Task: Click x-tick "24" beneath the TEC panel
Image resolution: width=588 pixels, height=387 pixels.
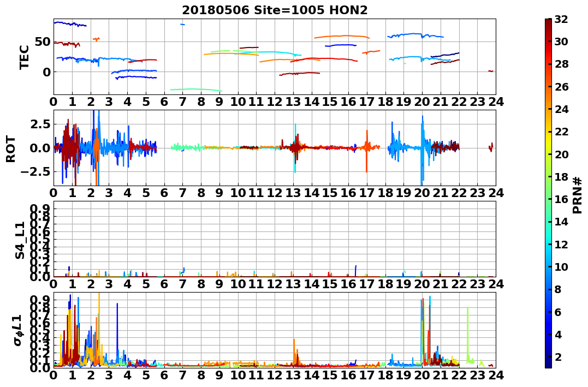Action: coord(496,102)
